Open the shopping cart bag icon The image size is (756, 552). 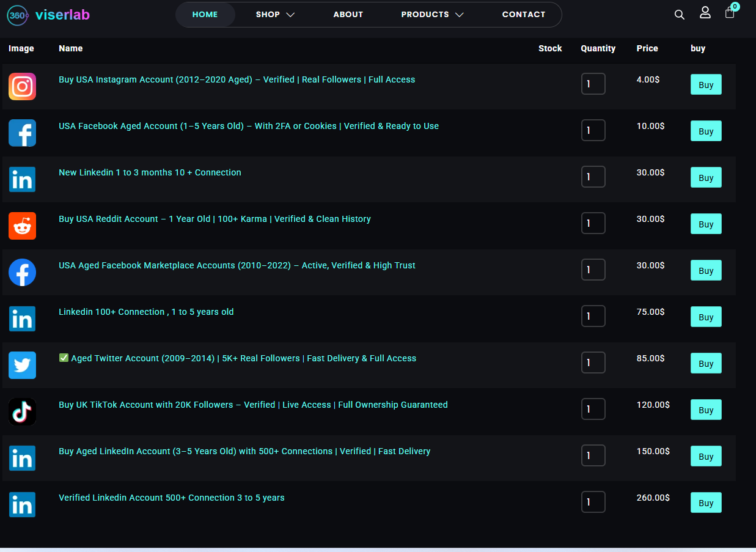(730, 13)
